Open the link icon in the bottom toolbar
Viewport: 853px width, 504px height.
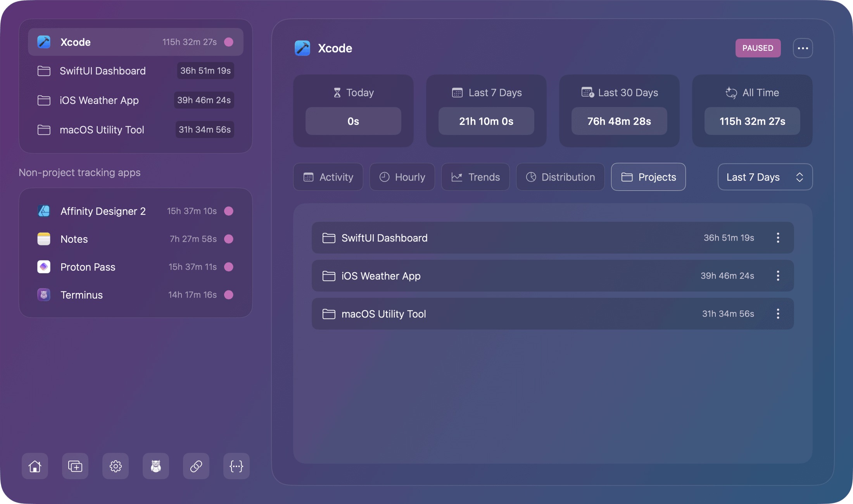(196, 466)
